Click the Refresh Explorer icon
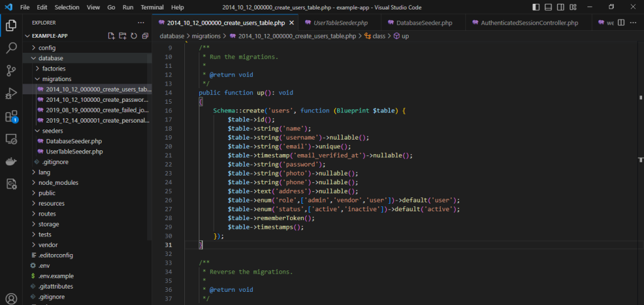This screenshot has height=305, width=644. pos(133,36)
